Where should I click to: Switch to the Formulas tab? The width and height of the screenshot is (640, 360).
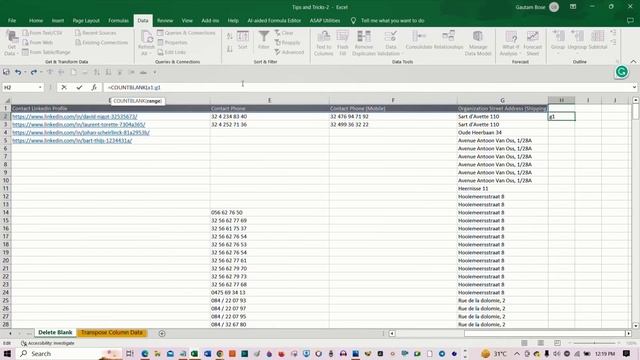tap(118, 20)
